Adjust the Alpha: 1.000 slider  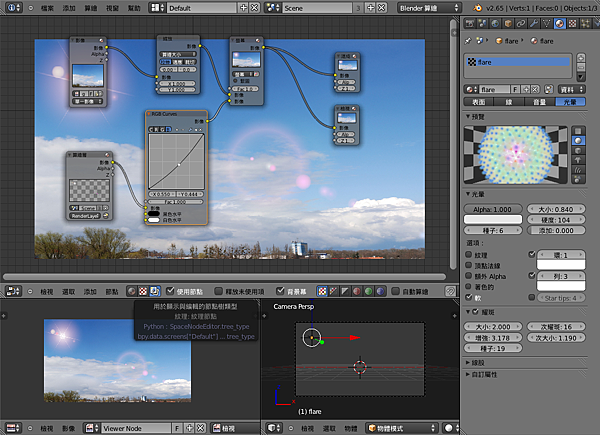[493, 209]
